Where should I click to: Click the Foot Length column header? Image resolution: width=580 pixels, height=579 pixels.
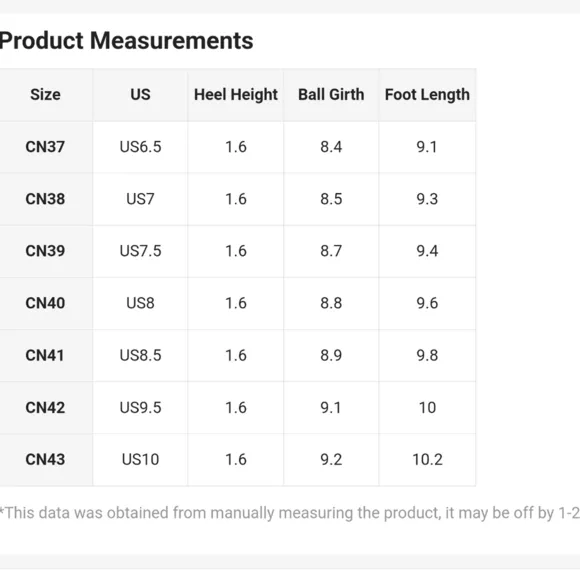[x=427, y=95]
